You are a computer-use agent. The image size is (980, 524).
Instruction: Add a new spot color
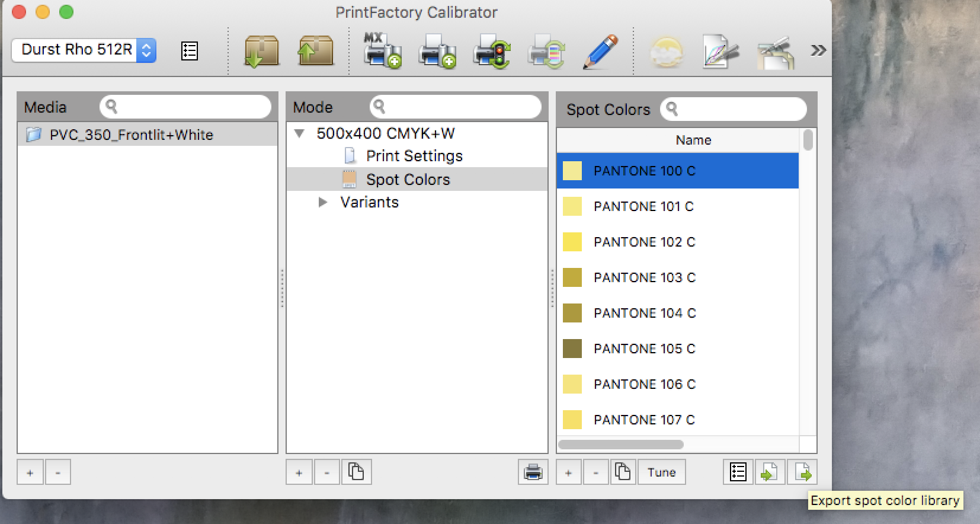click(x=568, y=472)
